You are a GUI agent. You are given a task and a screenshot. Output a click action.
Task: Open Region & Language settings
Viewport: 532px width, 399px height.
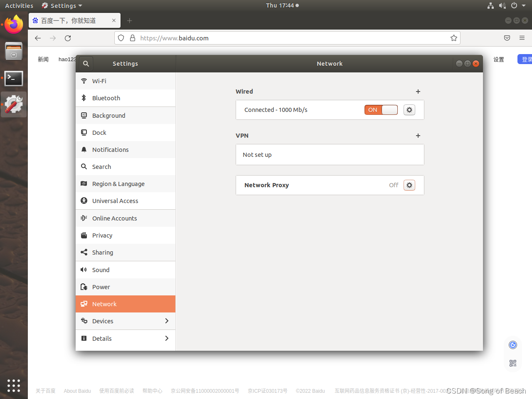coord(126,184)
